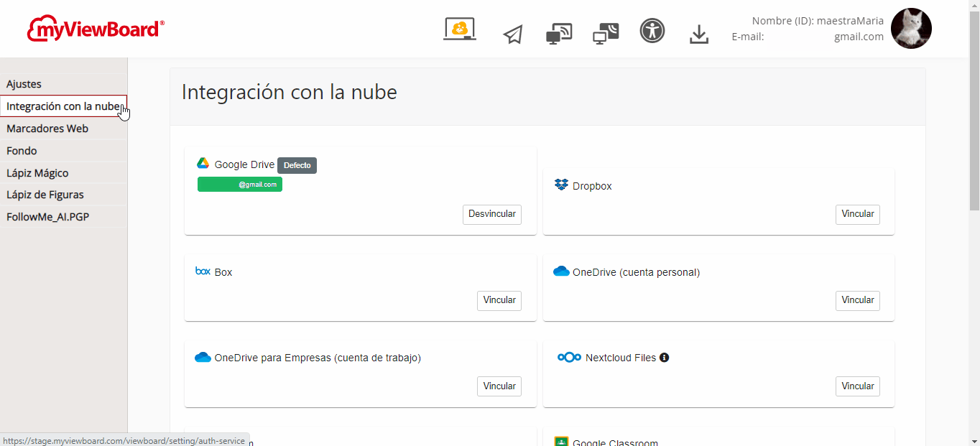Click the scrollbar down arrow
980x446 pixels.
974,441
